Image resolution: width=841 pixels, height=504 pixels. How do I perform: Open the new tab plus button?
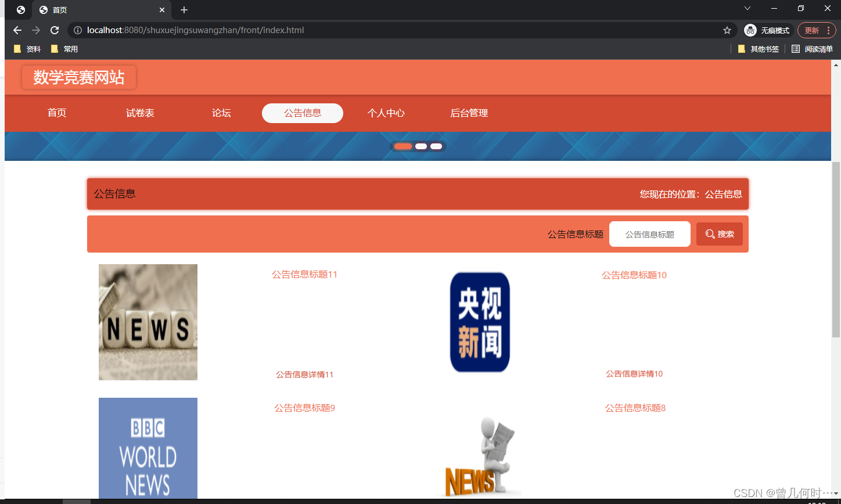click(184, 10)
